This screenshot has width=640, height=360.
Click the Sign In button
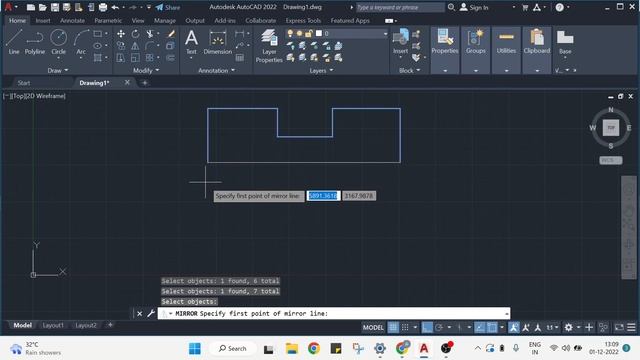(x=474, y=7)
